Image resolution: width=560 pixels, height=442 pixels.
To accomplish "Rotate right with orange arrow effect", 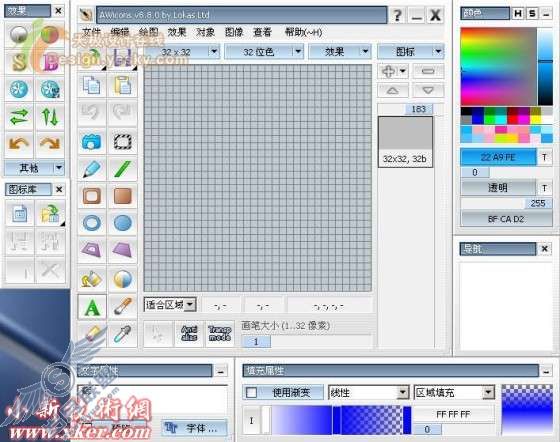I will point(50,144).
